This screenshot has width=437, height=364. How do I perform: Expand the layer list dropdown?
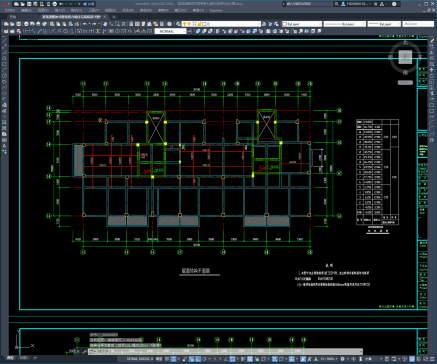(258, 24)
